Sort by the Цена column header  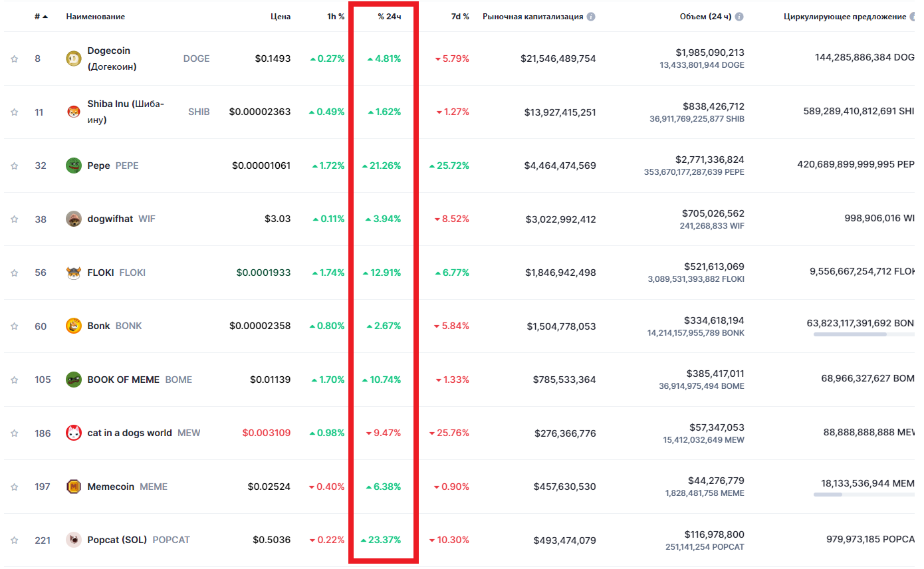pyautogui.click(x=280, y=17)
